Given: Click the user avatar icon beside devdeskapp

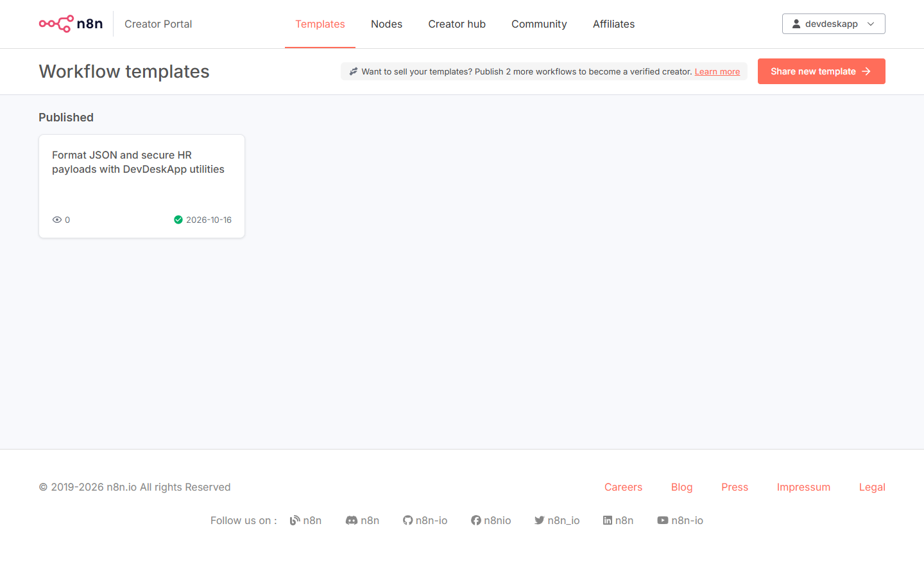Looking at the screenshot, I should (796, 24).
